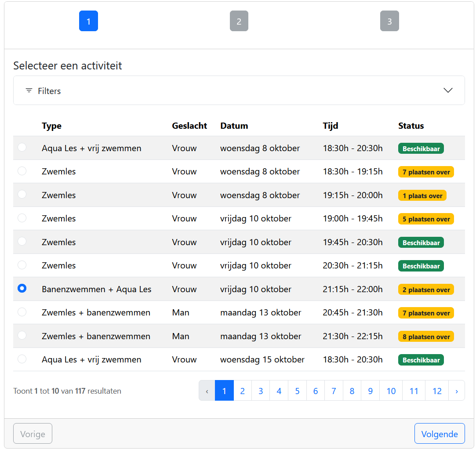476x449 pixels.
Task: Open page 12 of the results
Action: coord(436,391)
